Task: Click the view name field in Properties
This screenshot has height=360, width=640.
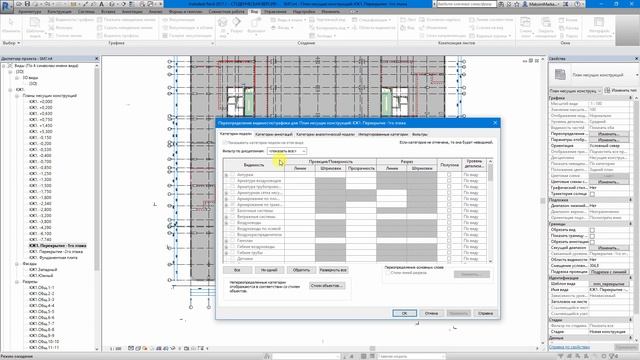Action: click(609, 290)
